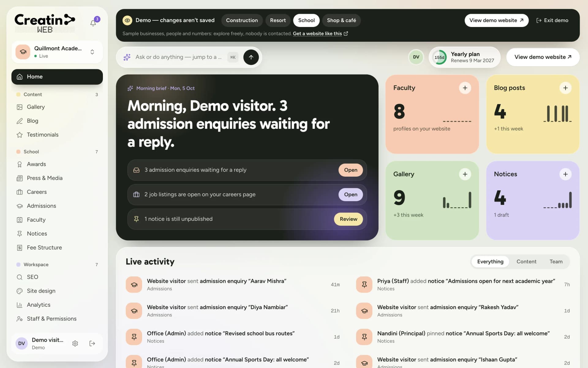This screenshot has height=368, width=588.
Task: Filter Live activity by Content
Action: pyautogui.click(x=526, y=262)
